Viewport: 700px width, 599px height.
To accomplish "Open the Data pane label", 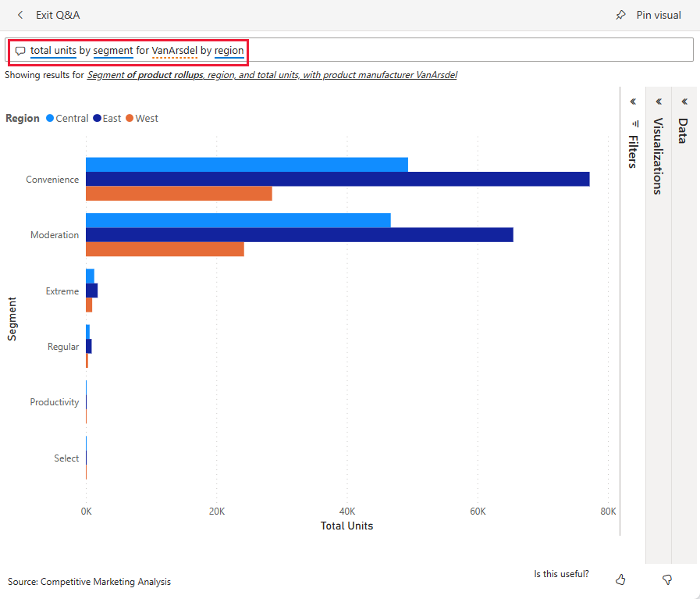I will 684,130.
